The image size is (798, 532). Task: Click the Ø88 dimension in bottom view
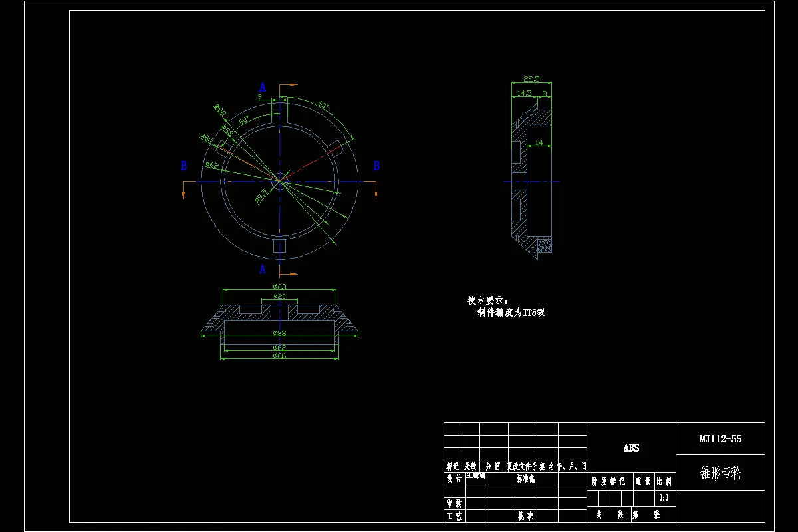click(279, 333)
